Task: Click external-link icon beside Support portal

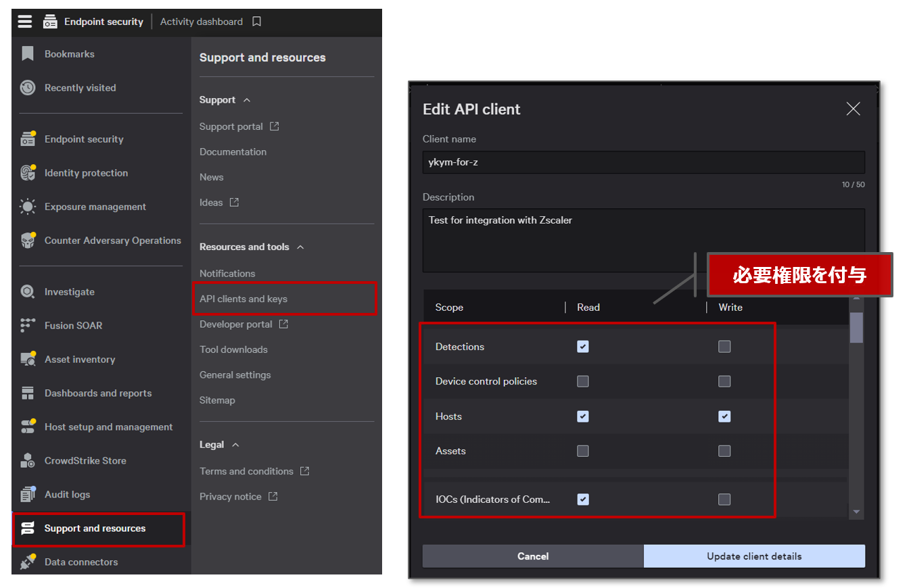Action: coord(274,126)
